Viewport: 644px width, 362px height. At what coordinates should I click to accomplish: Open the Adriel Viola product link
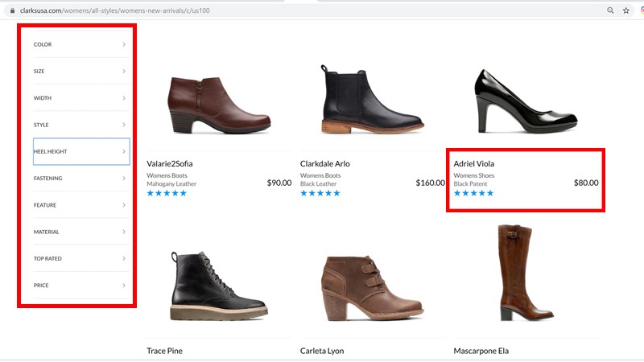point(474,163)
